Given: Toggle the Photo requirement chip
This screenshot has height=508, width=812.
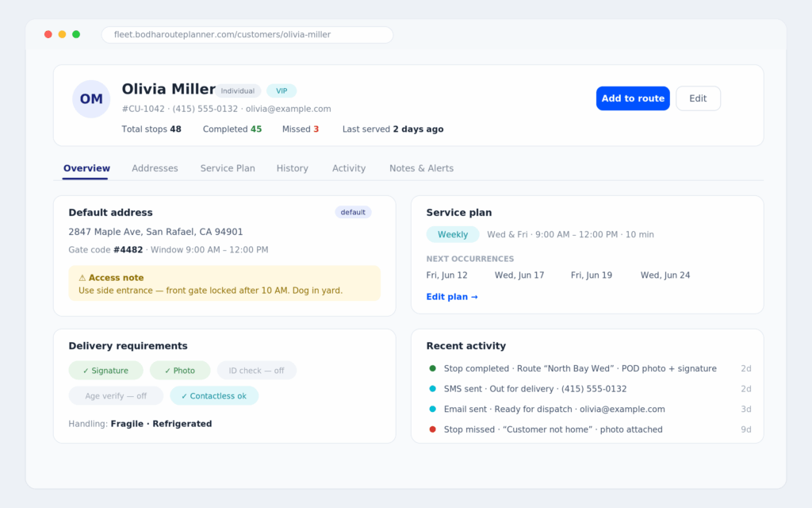Looking at the screenshot, I should (180, 371).
